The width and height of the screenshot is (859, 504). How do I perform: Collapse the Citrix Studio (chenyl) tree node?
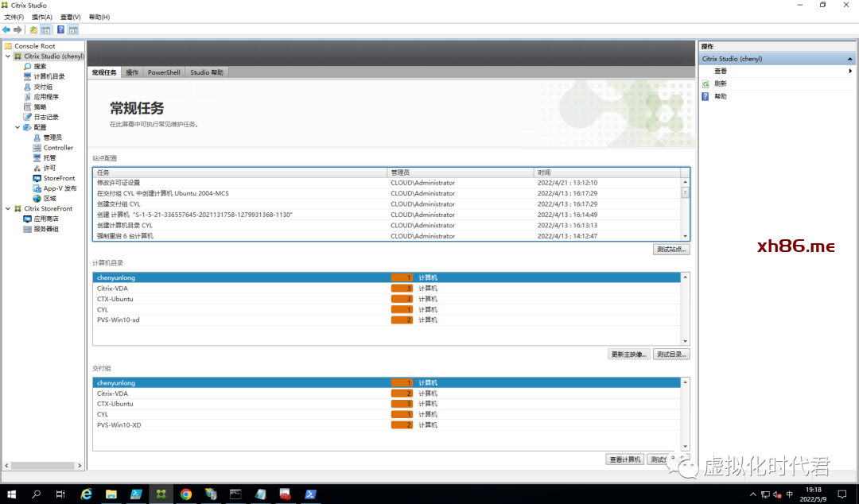(8, 56)
